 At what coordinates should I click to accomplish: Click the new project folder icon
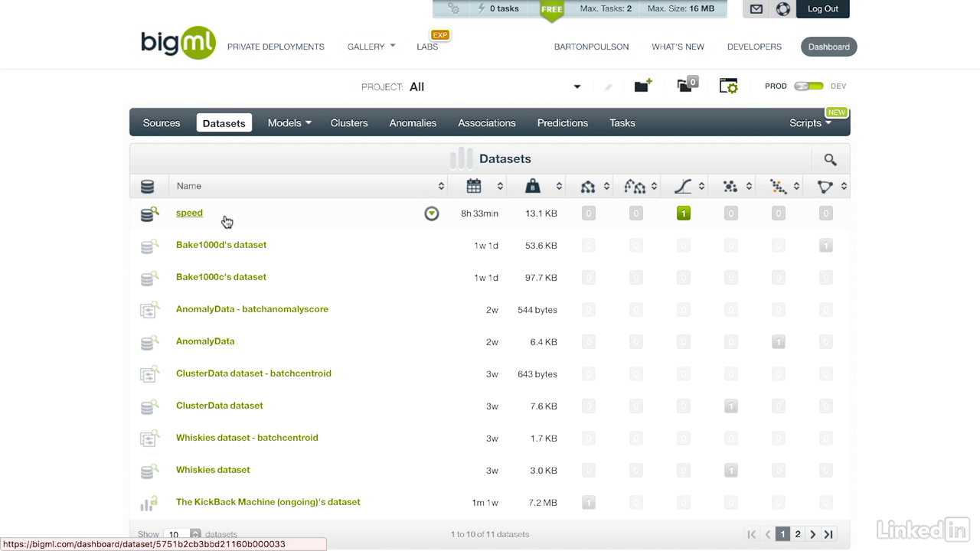642,86
